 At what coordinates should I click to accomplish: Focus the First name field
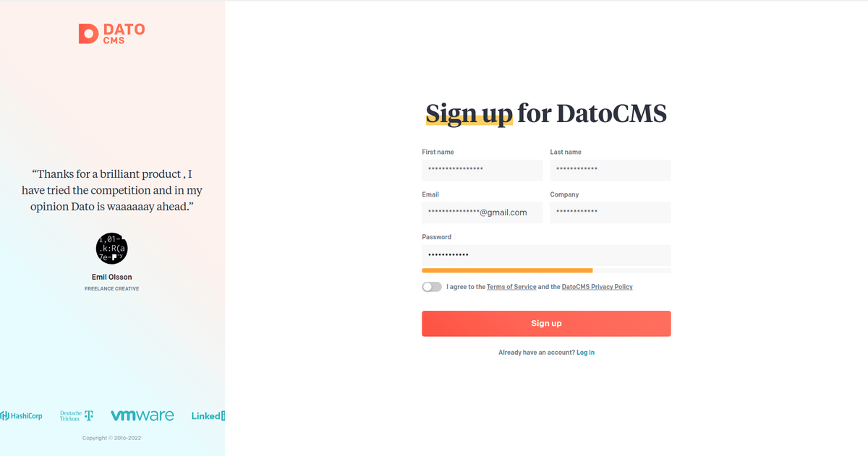click(x=482, y=171)
